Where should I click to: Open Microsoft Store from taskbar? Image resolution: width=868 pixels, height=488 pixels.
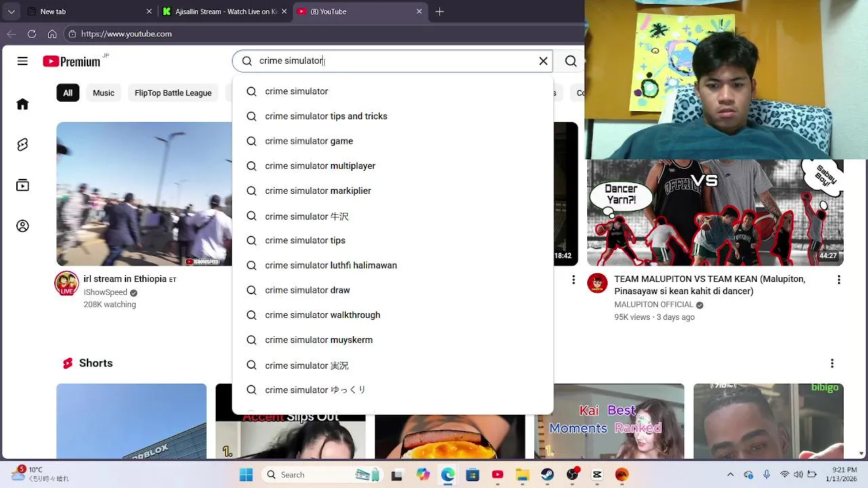point(473,474)
